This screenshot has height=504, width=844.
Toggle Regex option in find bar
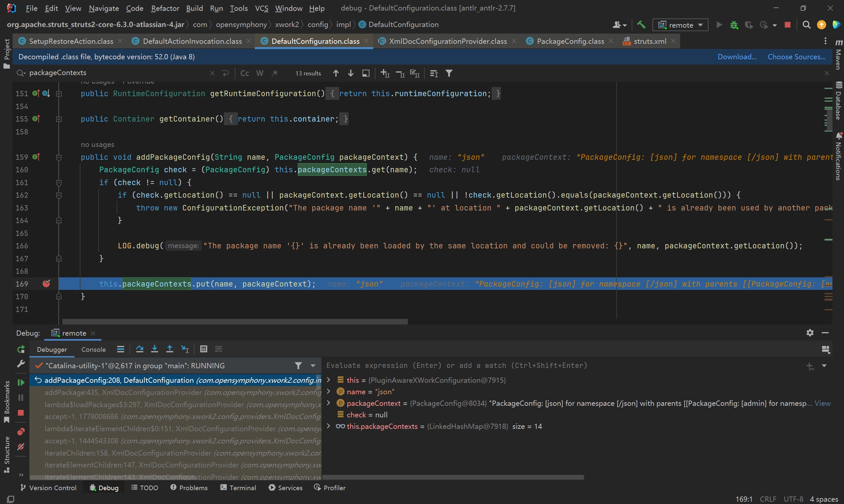coord(275,73)
